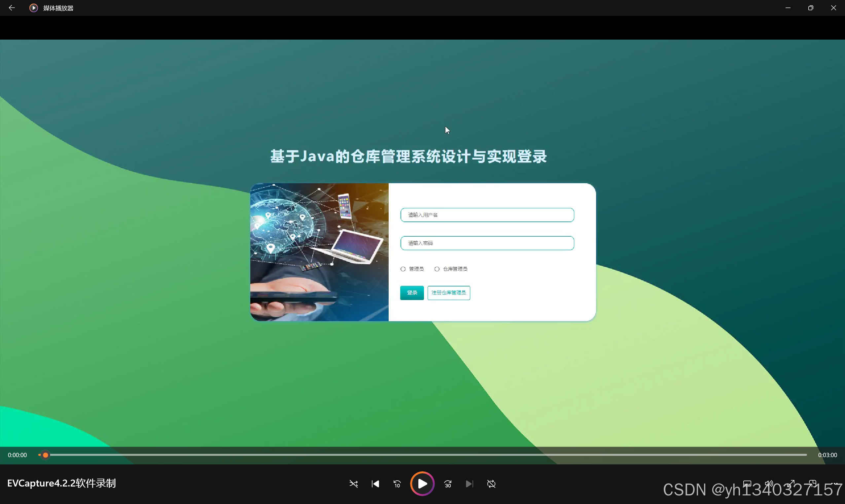Click the 0:00:00 elapsed time label
This screenshot has height=504, width=845.
(17, 455)
